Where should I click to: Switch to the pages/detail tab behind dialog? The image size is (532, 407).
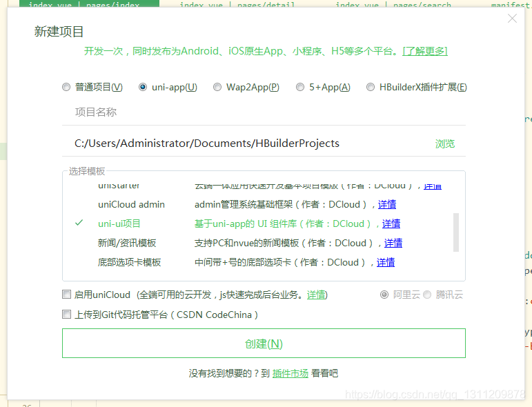tap(237, 4)
